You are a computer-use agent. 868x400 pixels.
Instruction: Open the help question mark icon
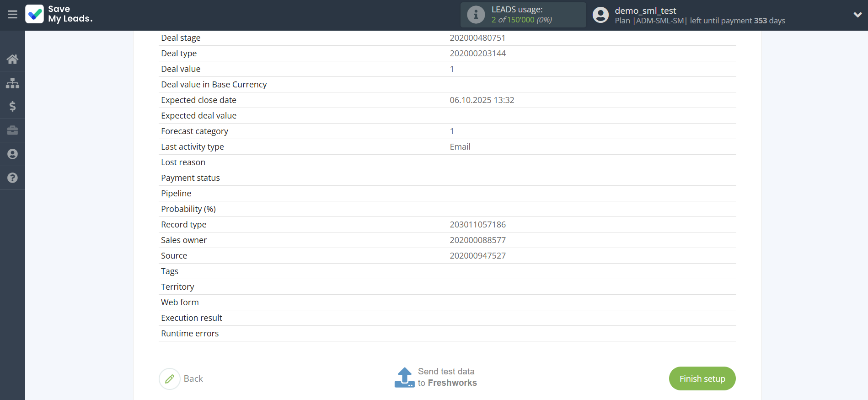click(x=12, y=178)
